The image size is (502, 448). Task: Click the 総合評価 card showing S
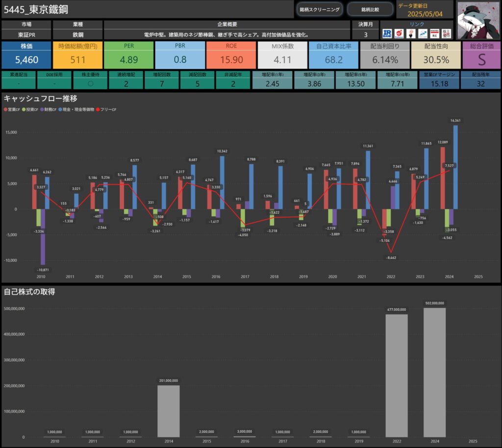tap(481, 55)
